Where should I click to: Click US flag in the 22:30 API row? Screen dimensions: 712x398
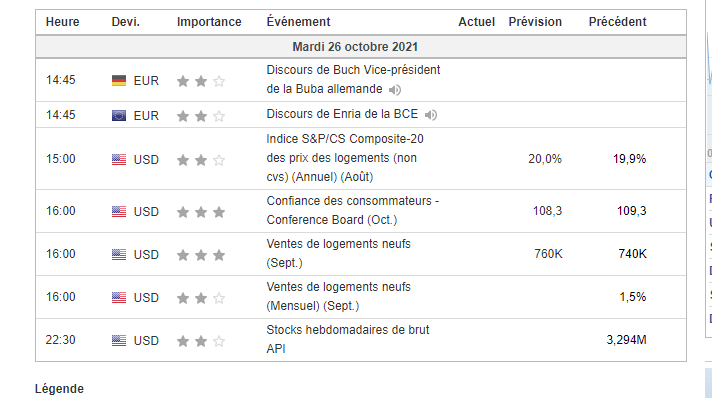[x=119, y=340]
